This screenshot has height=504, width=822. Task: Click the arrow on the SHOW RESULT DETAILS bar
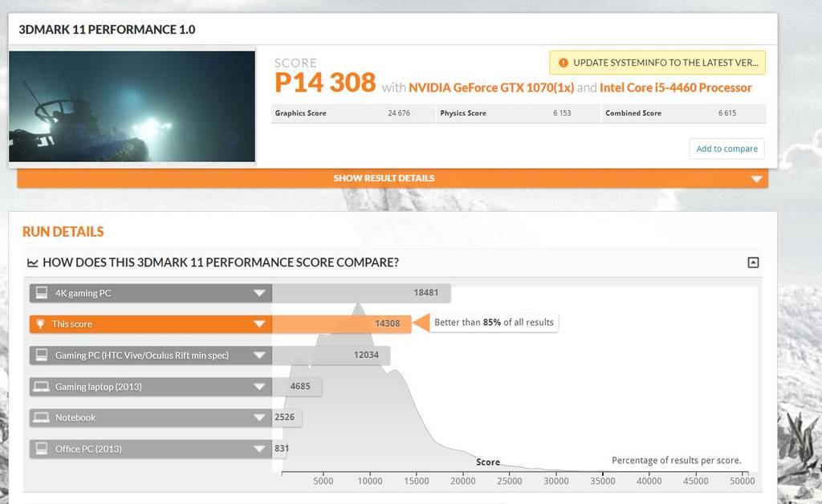(x=756, y=179)
